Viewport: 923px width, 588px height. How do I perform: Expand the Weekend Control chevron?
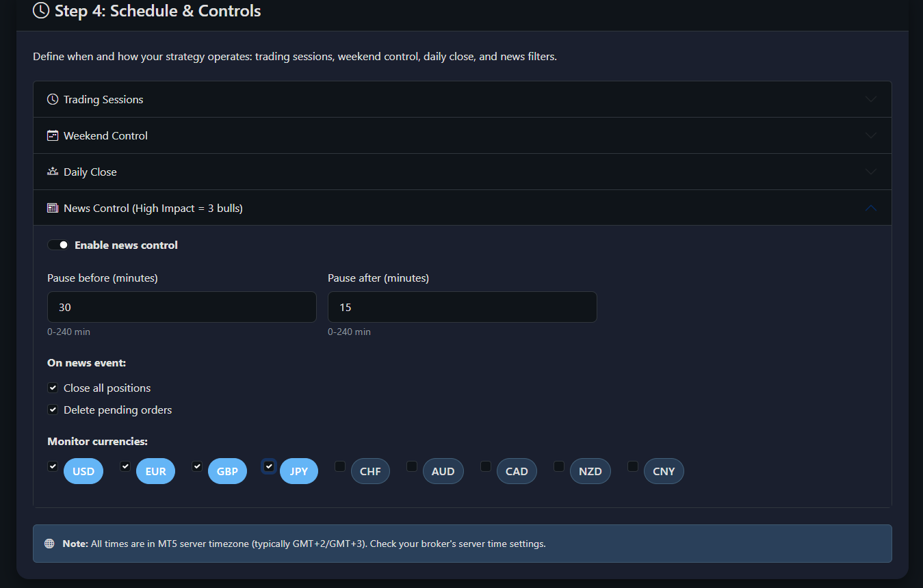coord(870,135)
